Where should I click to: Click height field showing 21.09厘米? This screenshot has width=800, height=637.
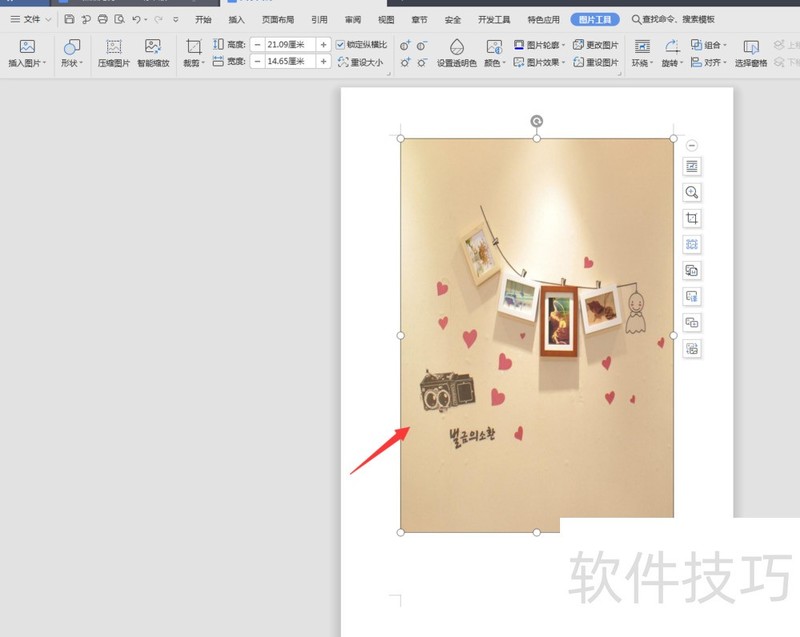pos(290,45)
